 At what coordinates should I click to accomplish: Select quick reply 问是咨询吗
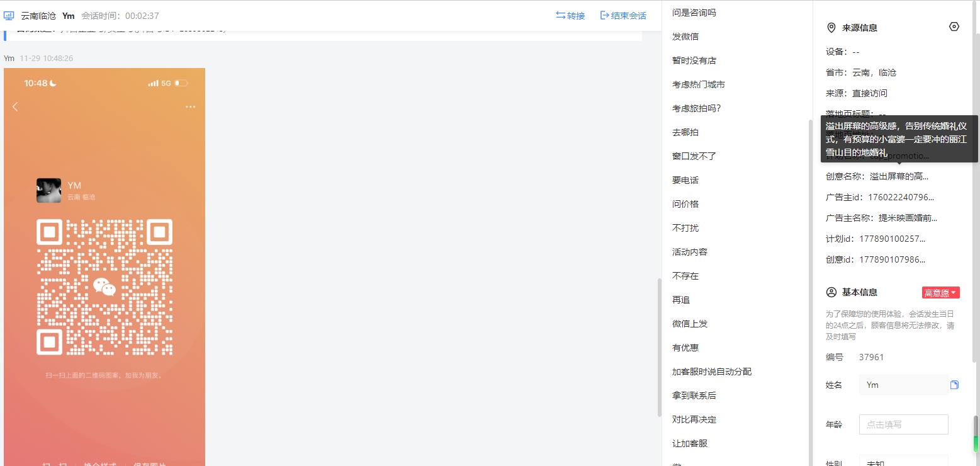click(x=694, y=13)
